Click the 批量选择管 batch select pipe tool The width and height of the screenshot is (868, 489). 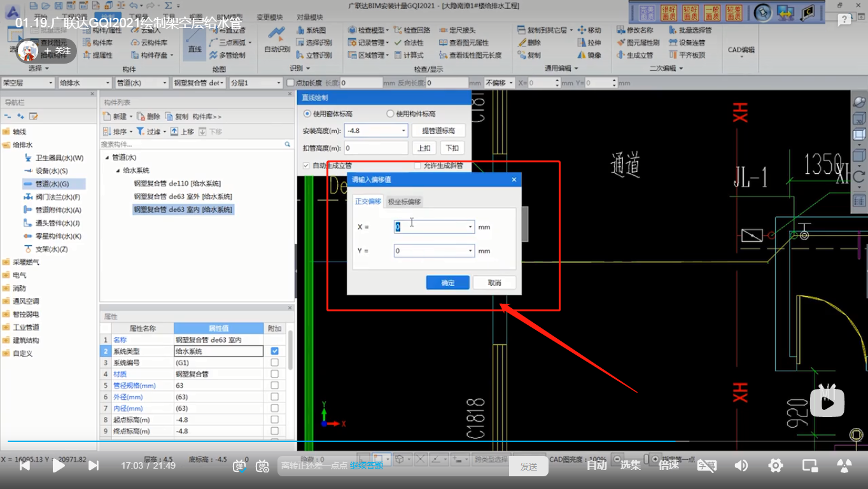point(690,30)
